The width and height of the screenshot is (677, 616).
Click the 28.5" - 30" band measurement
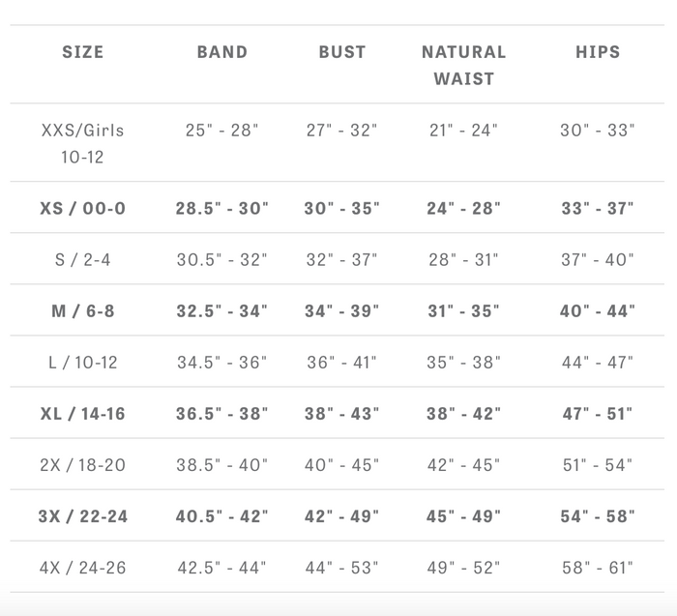(x=221, y=209)
